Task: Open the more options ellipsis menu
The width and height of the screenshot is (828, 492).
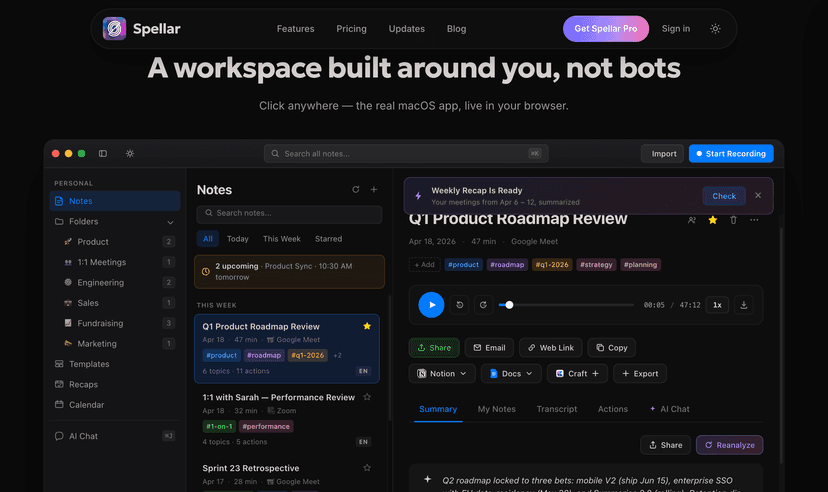Action: coord(754,220)
